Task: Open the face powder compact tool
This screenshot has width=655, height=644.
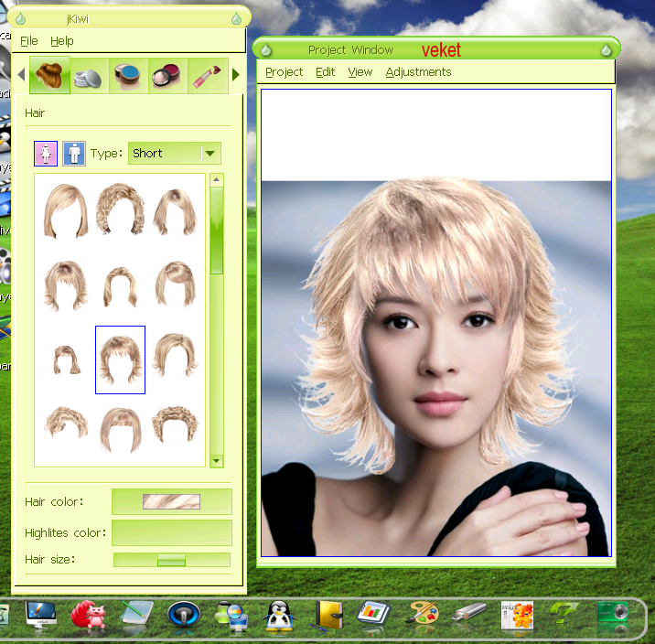Action: point(89,76)
